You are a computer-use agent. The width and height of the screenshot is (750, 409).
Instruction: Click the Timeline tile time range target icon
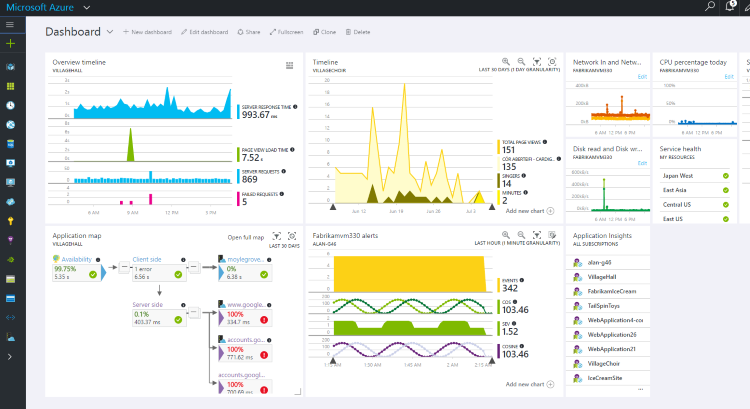tap(552, 62)
